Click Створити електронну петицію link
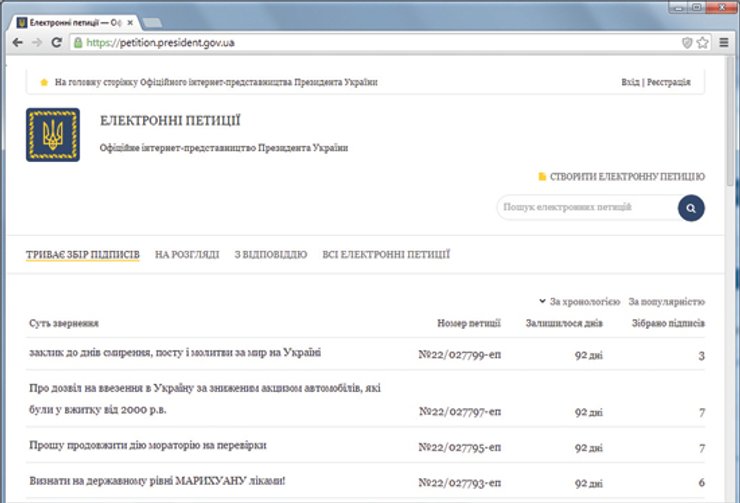Viewport: 740px width, 503px height. tap(626, 177)
